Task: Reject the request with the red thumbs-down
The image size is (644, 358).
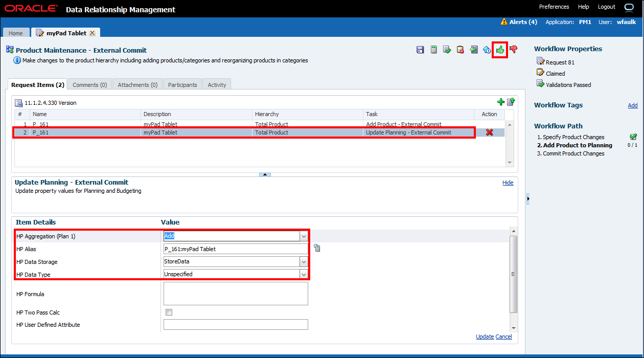Action: click(514, 50)
